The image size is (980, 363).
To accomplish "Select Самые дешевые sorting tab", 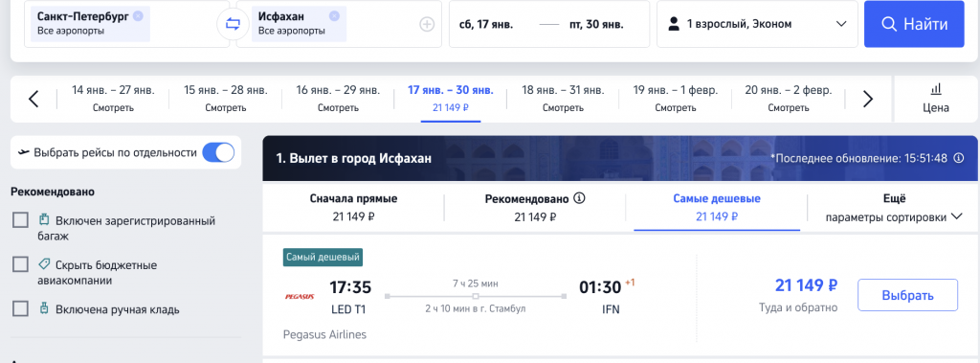I will pyautogui.click(x=717, y=208).
